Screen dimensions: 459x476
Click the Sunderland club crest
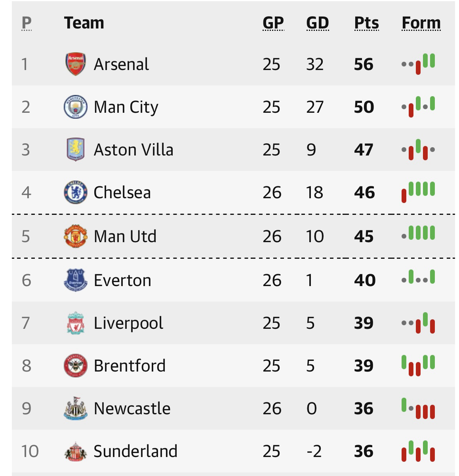click(75, 451)
